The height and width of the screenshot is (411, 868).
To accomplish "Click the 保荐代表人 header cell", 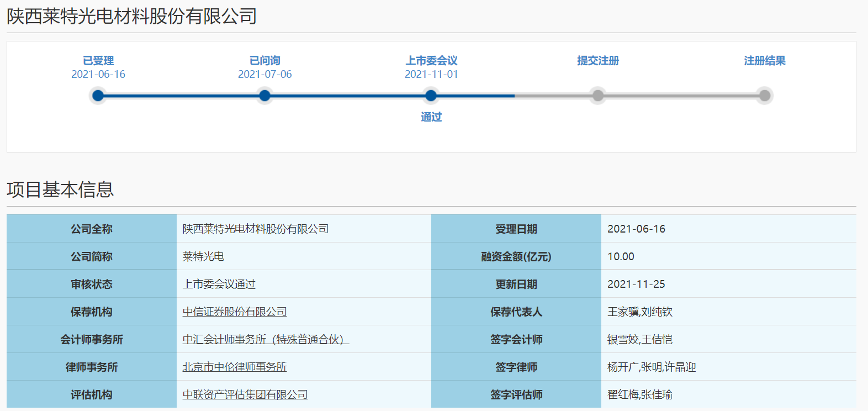I will click(516, 312).
